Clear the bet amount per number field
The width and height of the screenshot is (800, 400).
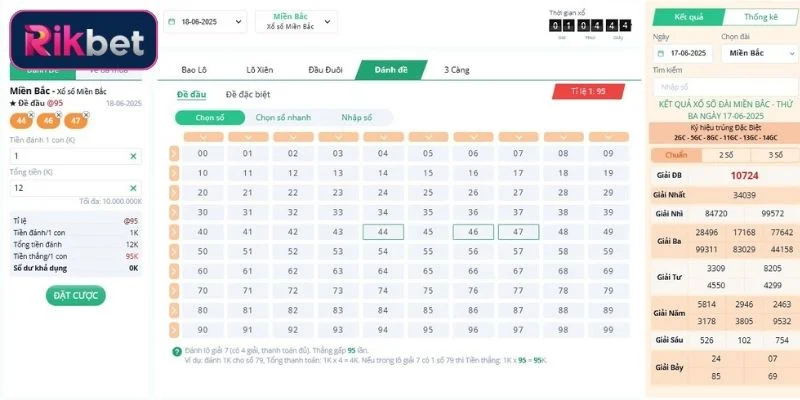[x=133, y=157]
